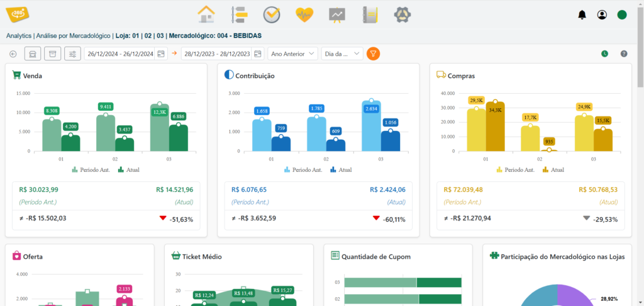Click the 360 logo in the header
The height and width of the screenshot is (306, 644).
[17, 14]
